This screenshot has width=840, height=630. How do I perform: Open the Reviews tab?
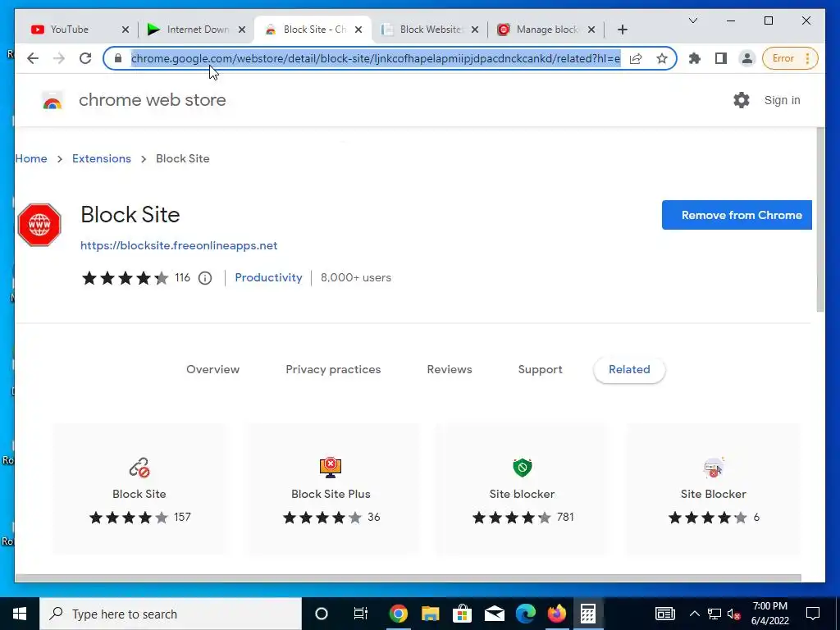coord(450,370)
